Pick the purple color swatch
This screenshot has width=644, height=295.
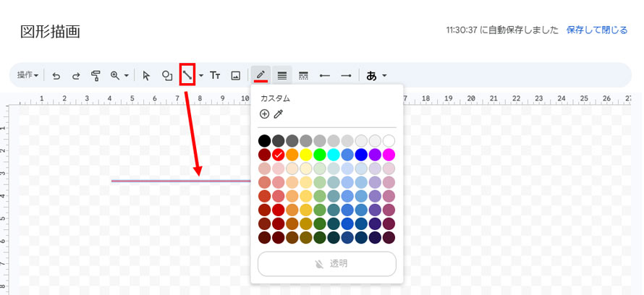click(x=375, y=155)
